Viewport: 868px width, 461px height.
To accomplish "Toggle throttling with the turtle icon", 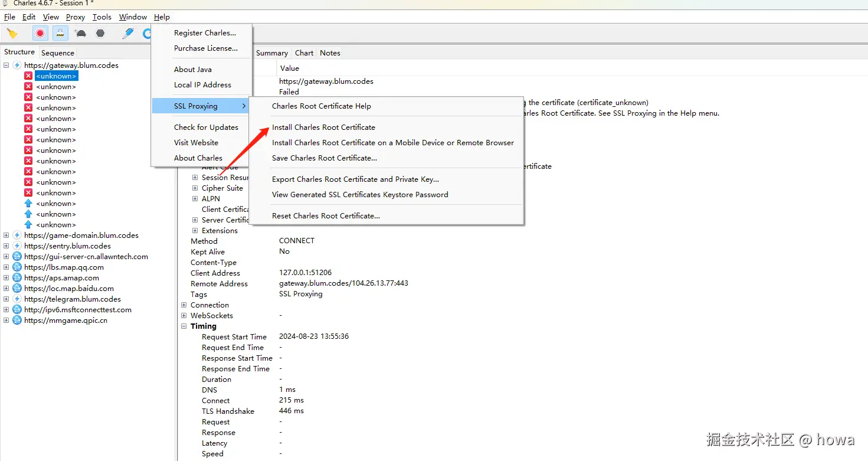I will pyautogui.click(x=80, y=34).
